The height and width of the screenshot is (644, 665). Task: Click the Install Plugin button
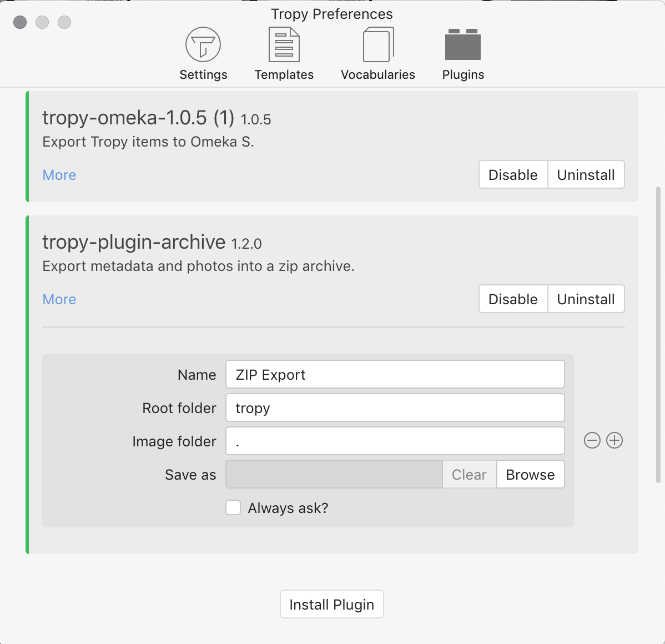331,604
